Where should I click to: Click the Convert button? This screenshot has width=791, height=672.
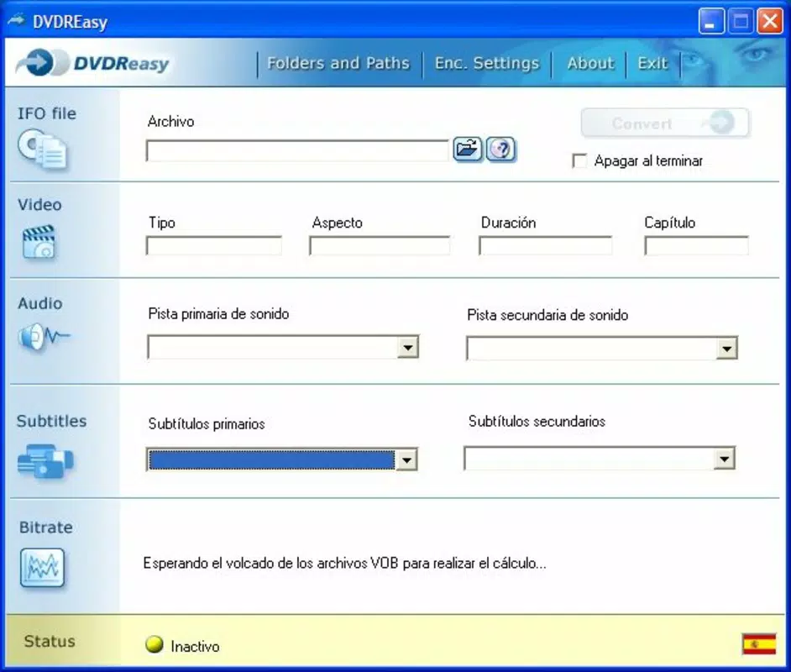(665, 123)
